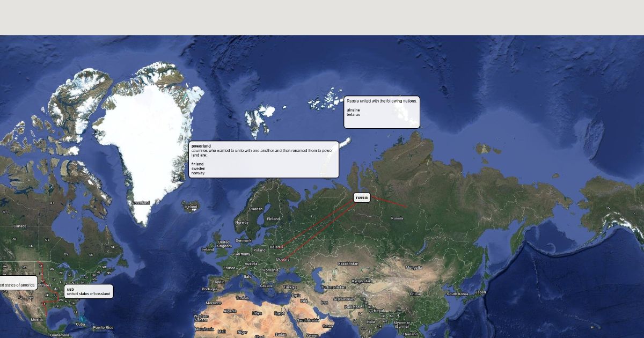
Task: Select the Denmark country label
Action: point(243,241)
